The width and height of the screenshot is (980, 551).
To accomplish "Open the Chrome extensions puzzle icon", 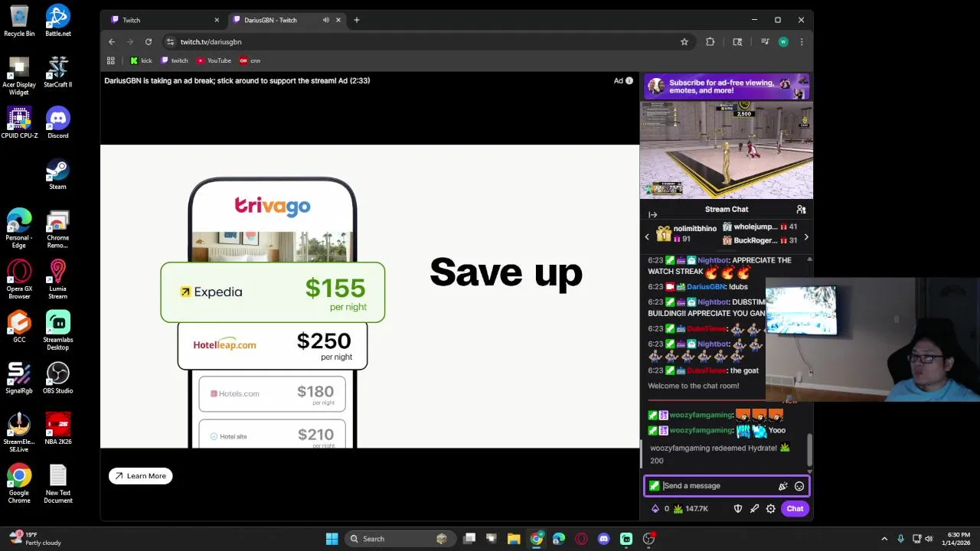I will pyautogui.click(x=710, y=42).
